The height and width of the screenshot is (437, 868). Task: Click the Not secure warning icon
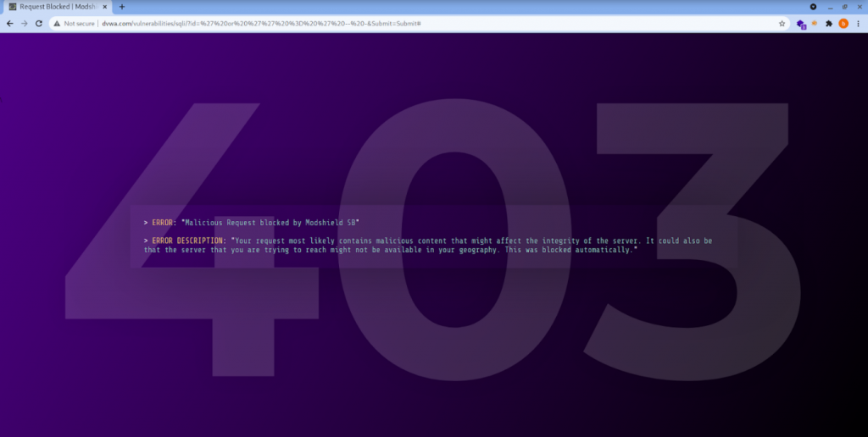click(x=57, y=24)
